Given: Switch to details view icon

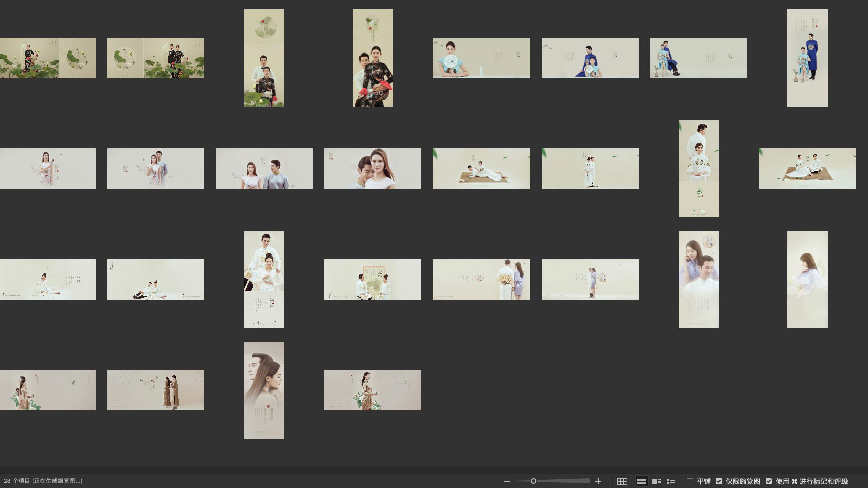Looking at the screenshot, I should point(656,481).
